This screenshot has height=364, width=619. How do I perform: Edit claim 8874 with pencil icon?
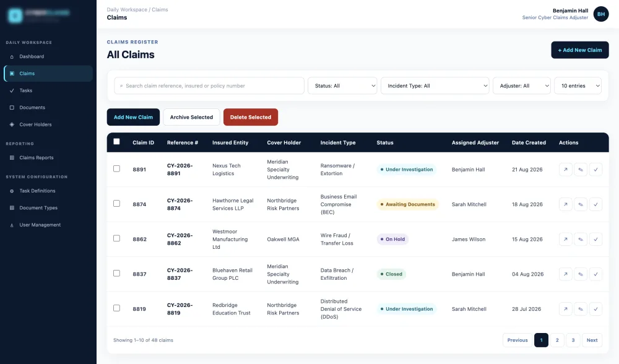[581, 204]
